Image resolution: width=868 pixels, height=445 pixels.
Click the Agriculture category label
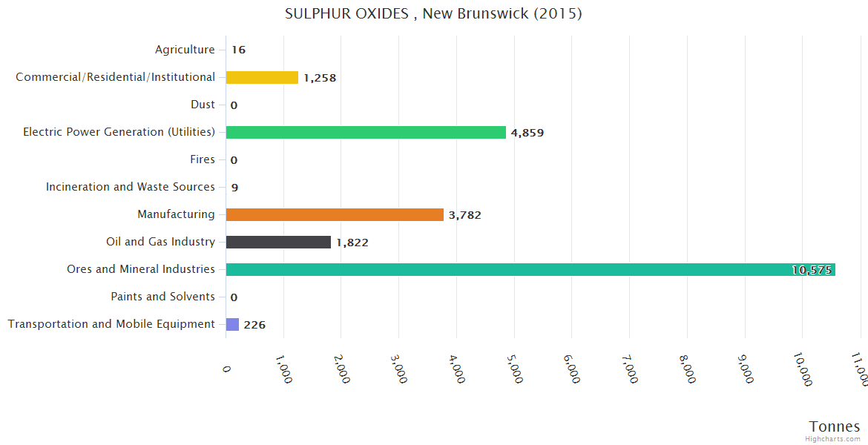pos(185,50)
